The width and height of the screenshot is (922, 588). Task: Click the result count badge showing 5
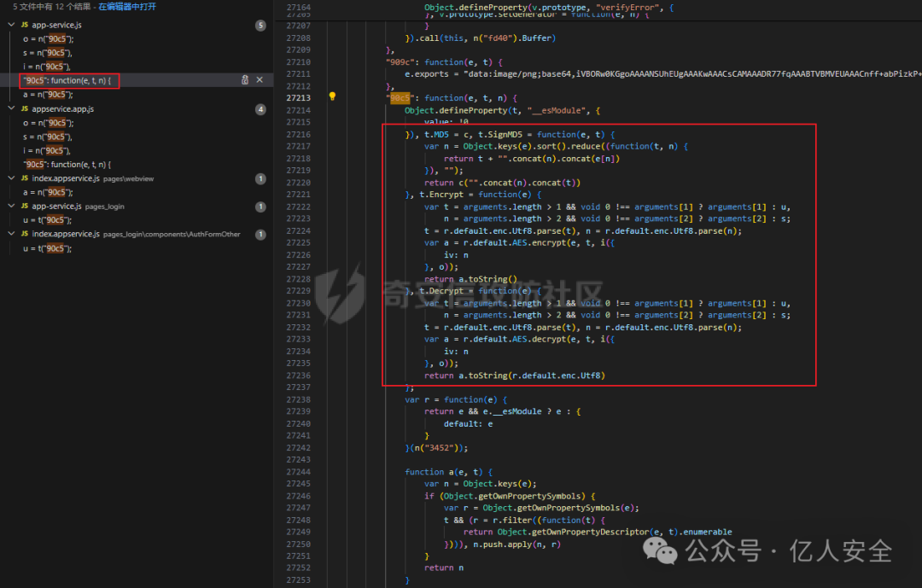tap(260, 26)
